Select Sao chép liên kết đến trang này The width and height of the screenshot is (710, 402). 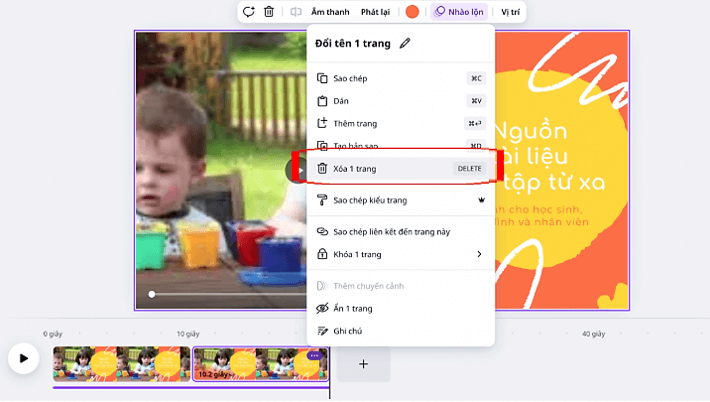pyautogui.click(x=401, y=232)
